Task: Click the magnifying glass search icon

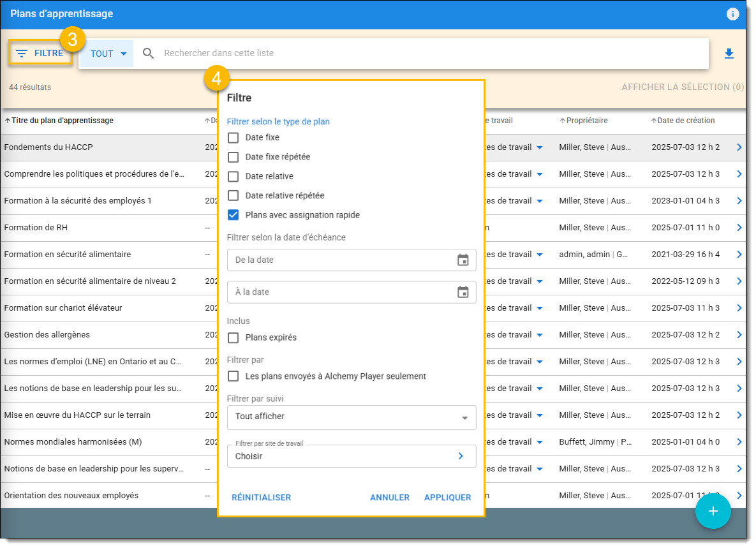Action: pyautogui.click(x=149, y=54)
